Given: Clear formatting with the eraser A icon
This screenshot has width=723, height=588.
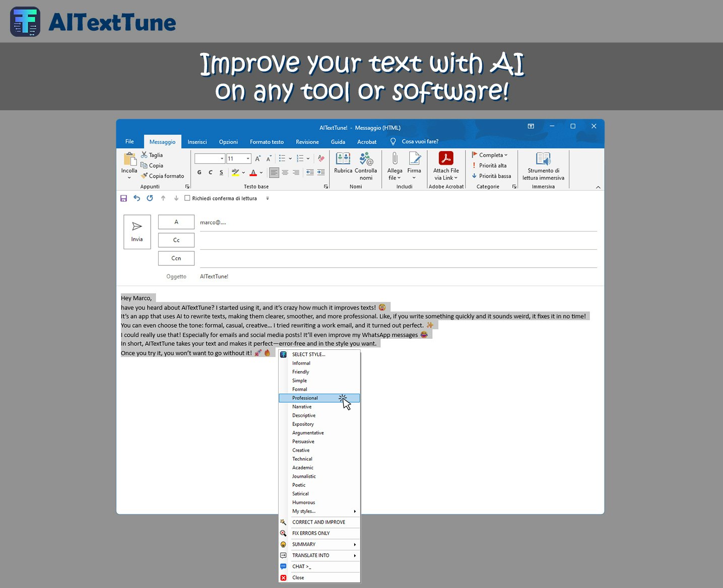Looking at the screenshot, I should [321, 159].
